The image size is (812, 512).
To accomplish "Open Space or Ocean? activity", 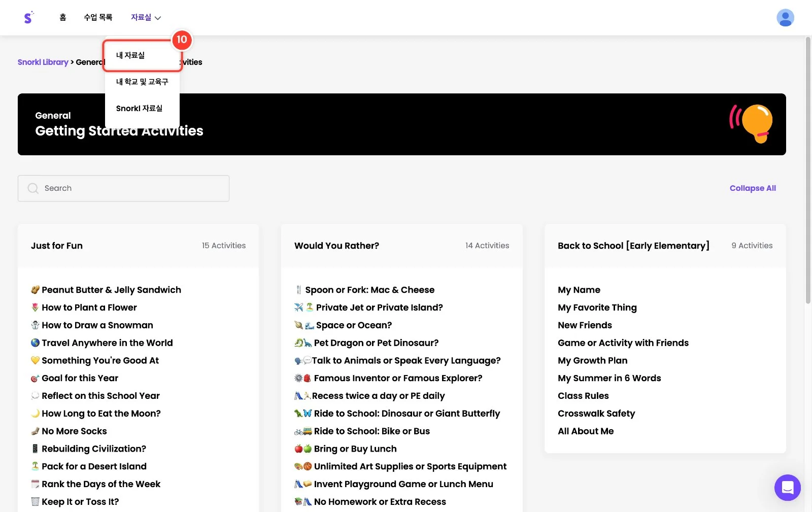I will pos(343,325).
